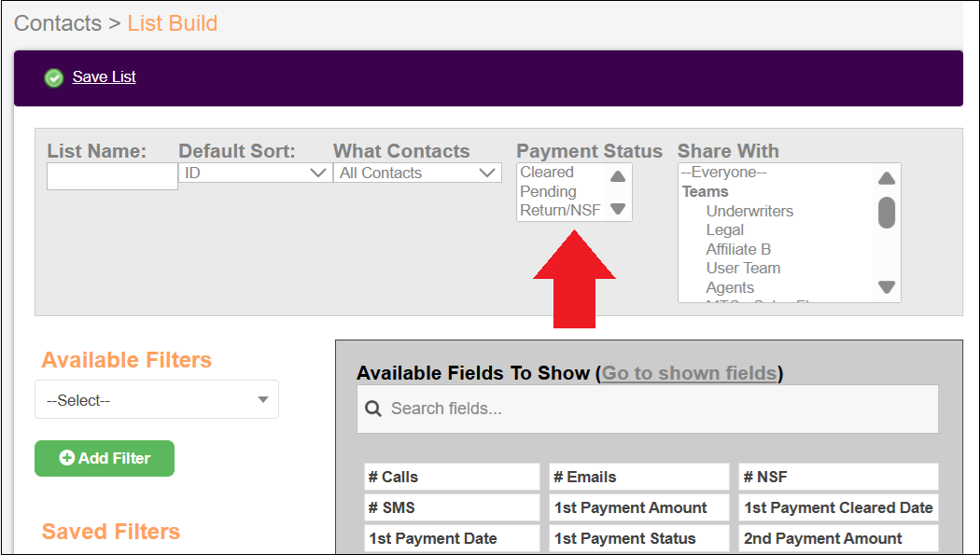Click the List Build breadcrumb
The width and height of the screenshot is (980, 555).
[173, 23]
